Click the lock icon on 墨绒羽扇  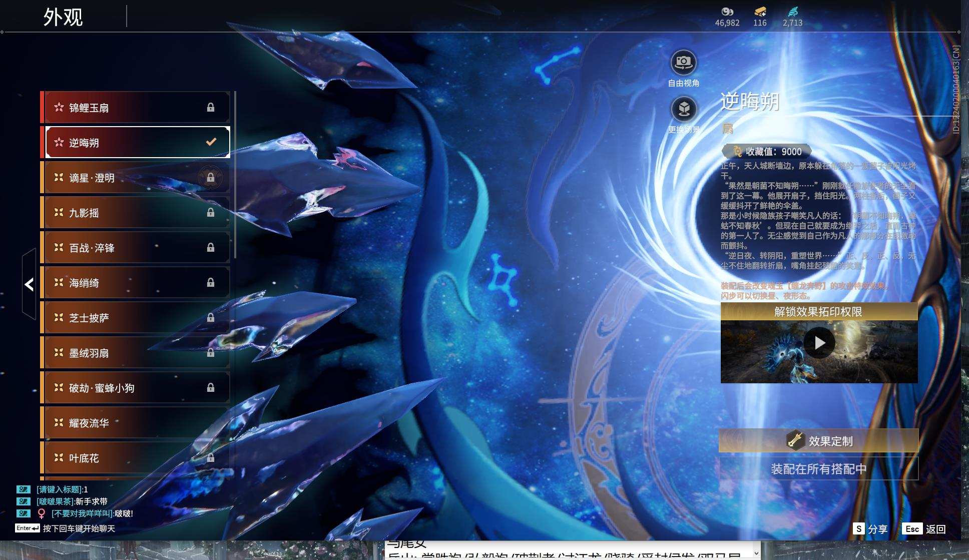pos(211,353)
